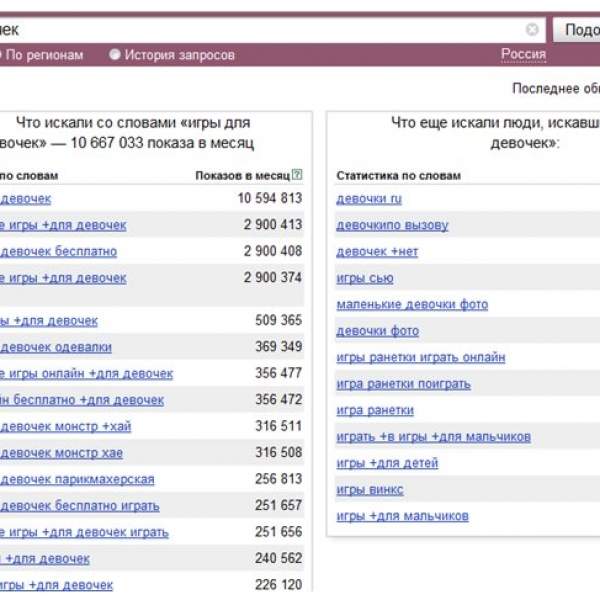Viewport: 600px width, 600px height.
Task: Open the query link with 2 900 413 impressions
Action: point(63,225)
